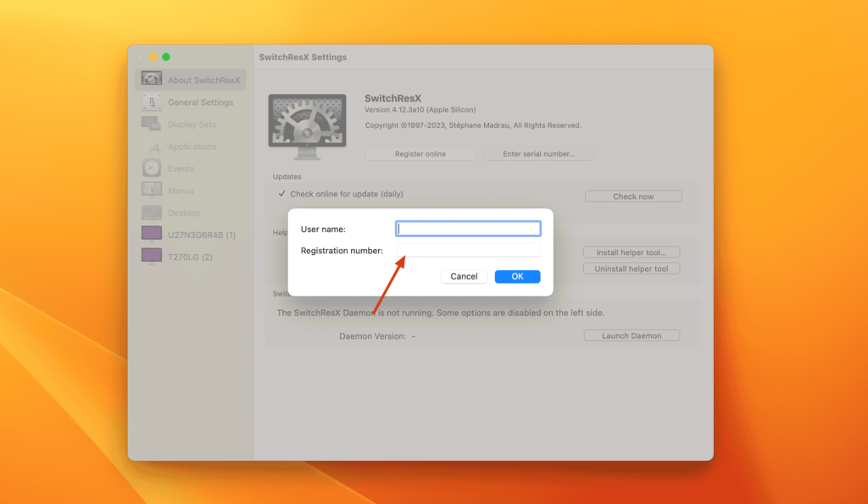The image size is (868, 504).
Task: Open General Settings in the sidebar
Action: [x=153, y=102]
